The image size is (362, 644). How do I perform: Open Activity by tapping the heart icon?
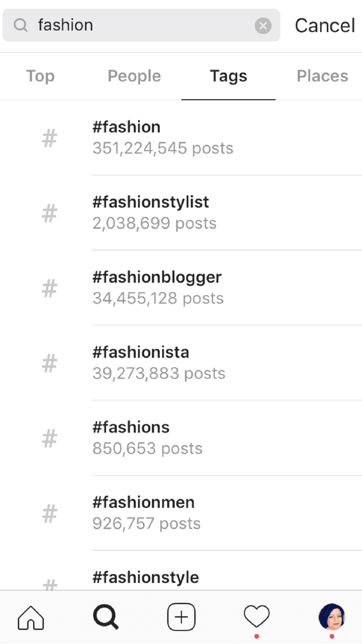pos(256,617)
